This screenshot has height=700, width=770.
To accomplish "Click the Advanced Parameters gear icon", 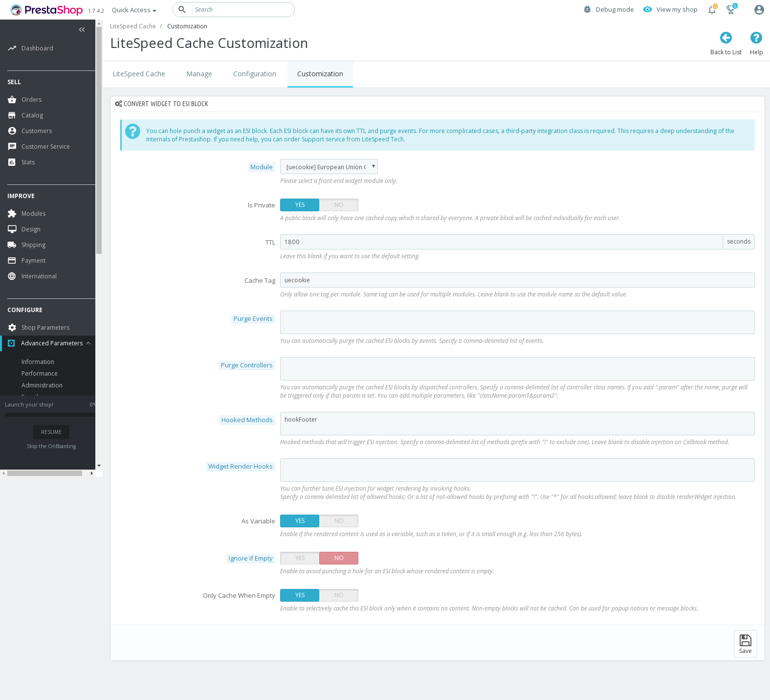I will (12, 343).
